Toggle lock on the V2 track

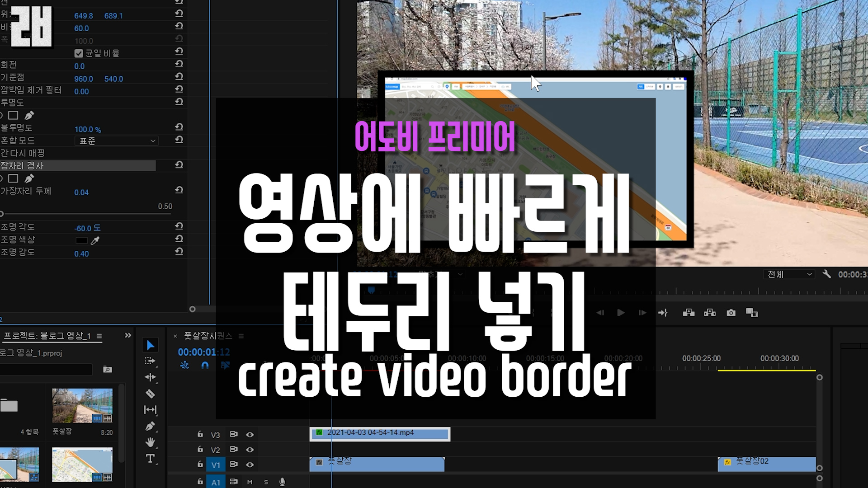point(200,449)
